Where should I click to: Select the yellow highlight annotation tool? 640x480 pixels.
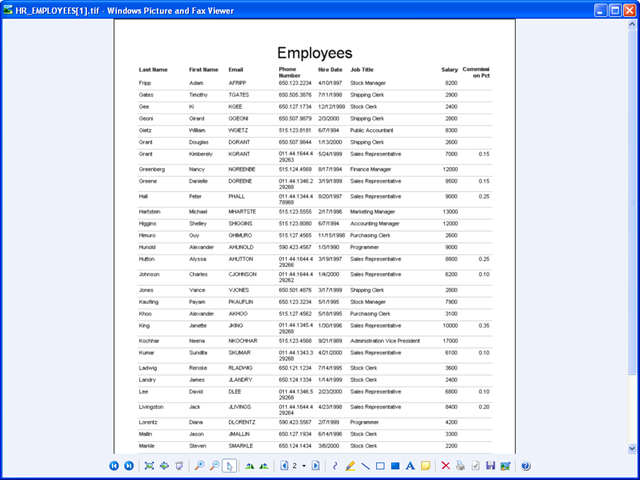350,466
